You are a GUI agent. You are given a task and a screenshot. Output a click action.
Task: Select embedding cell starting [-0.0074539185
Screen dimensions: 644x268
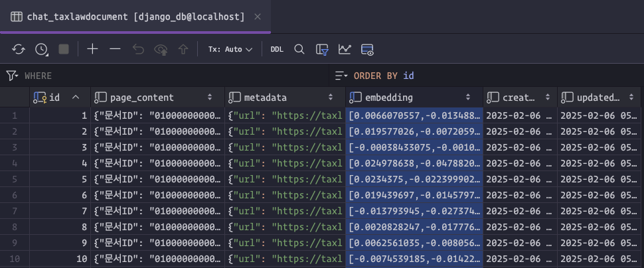pyautogui.click(x=414, y=259)
